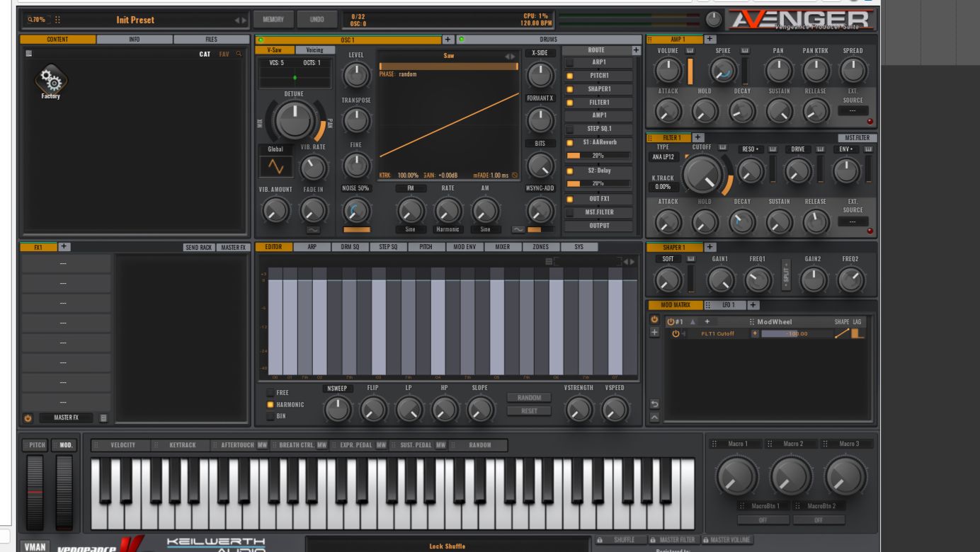This screenshot has height=552, width=980.
Task: Toggle the STEP SQ.1 route module
Action: (x=569, y=129)
